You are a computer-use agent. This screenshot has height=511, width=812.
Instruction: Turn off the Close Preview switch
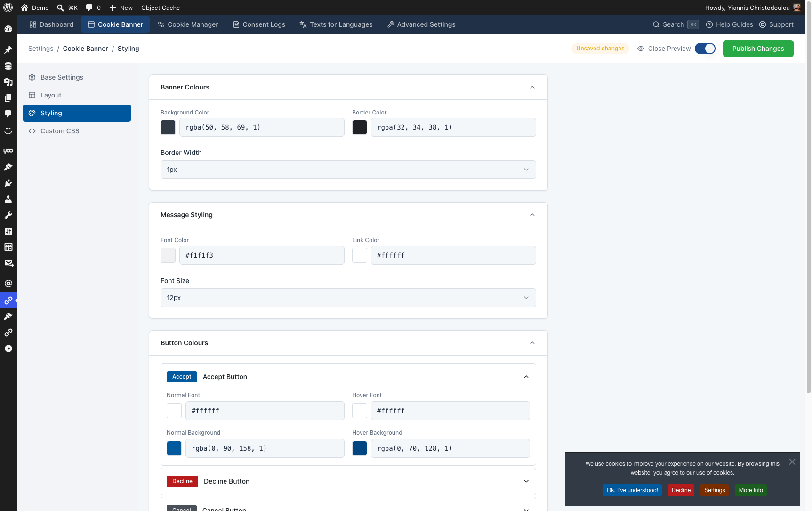coord(705,49)
